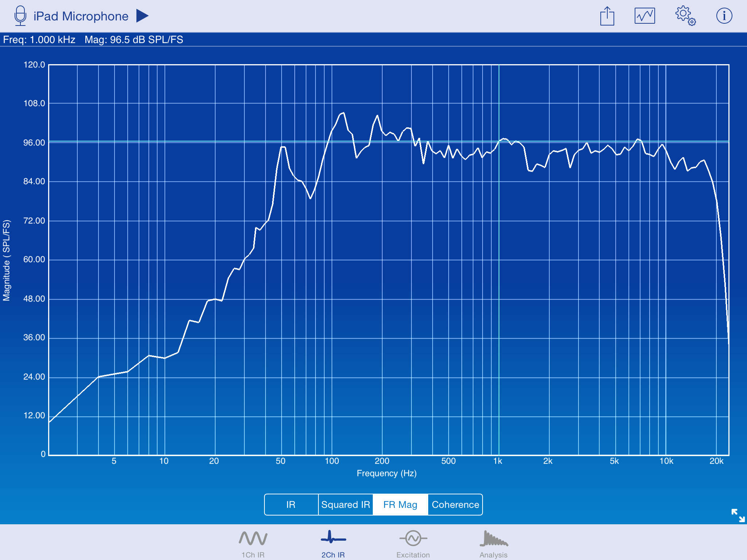The height and width of the screenshot is (560, 747).
Task: Tap the Frequency (Hz) axis label
Action: click(386, 473)
